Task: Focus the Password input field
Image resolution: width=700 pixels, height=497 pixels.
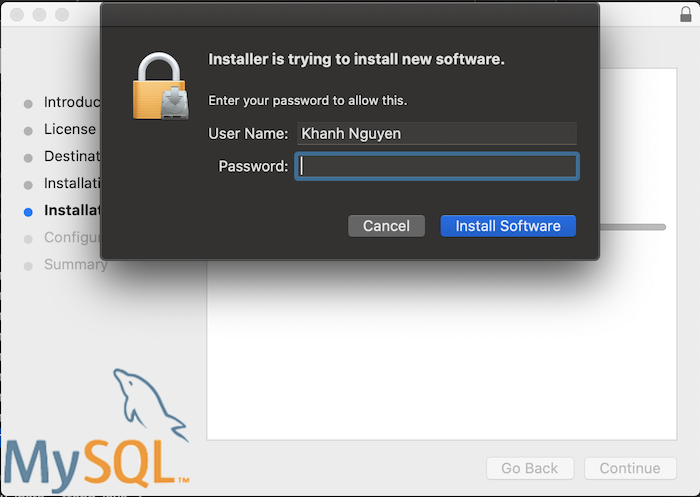Action: [x=437, y=166]
